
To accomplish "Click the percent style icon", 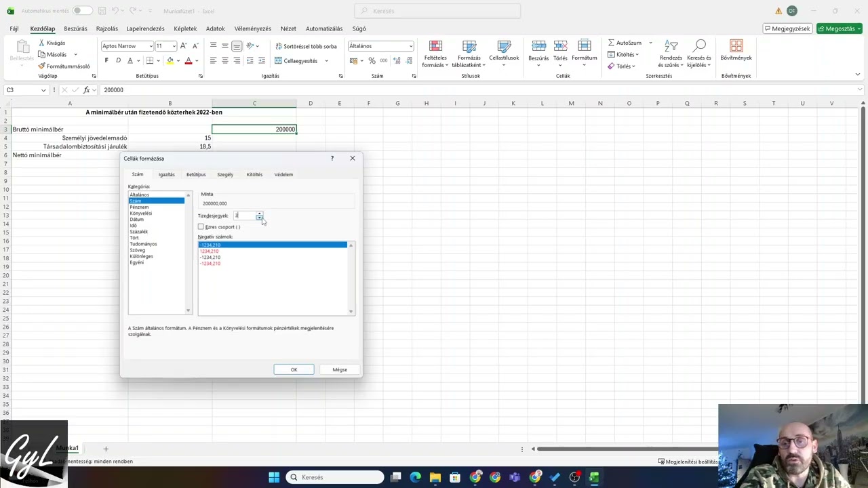I will [372, 60].
